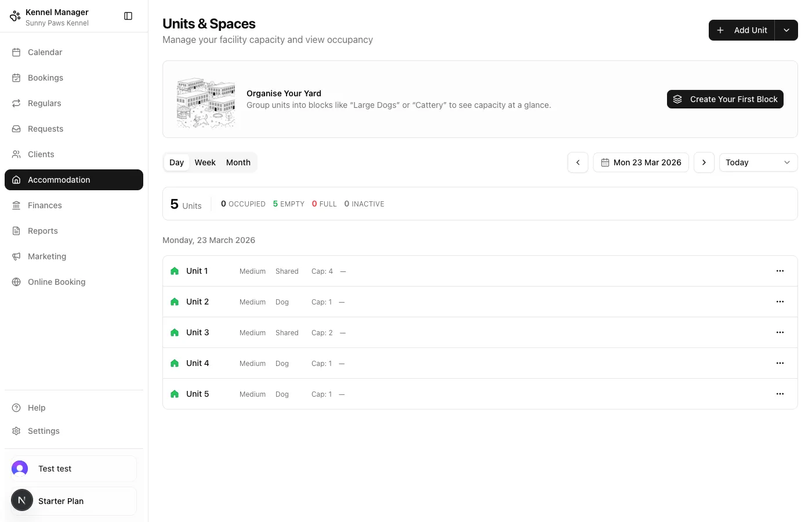Open the three-dot menu for Unit 3
Image resolution: width=812 pixels, height=522 pixels.
pyautogui.click(x=780, y=332)
